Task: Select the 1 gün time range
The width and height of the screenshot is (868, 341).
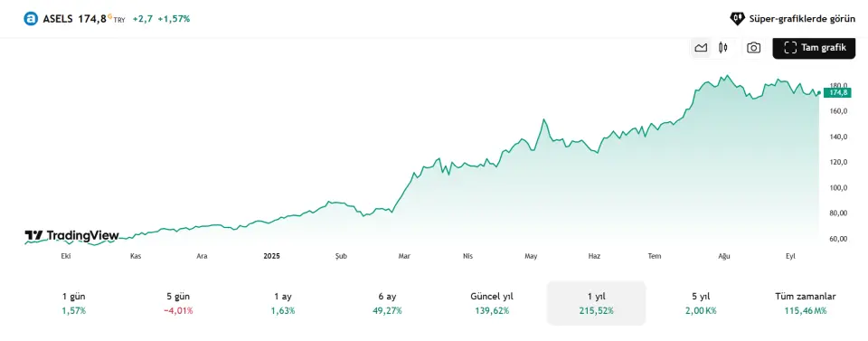Action: (73, 303)
